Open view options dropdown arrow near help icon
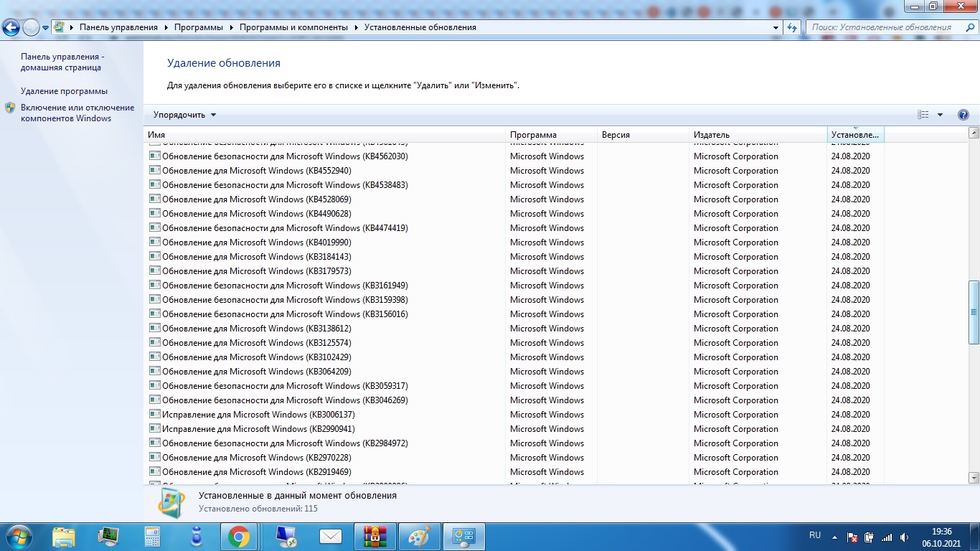This screenshot has height=551, width=980. pos(940,115)
